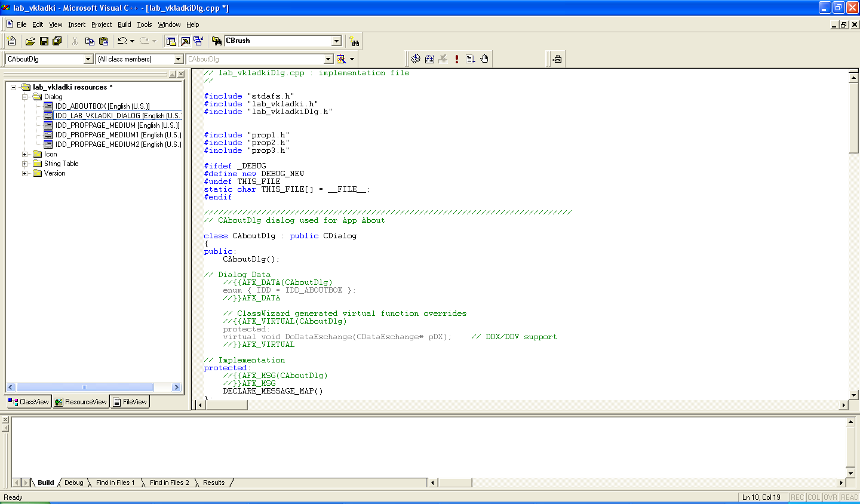
Task: Switch to the ResourceView tab
Action: point(81,402)
